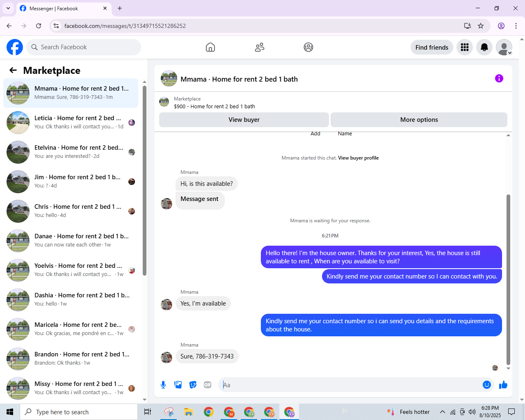Click the Find friends button
Image resolution: width=525 pixels, height=420 pixels.
(432, 47)
